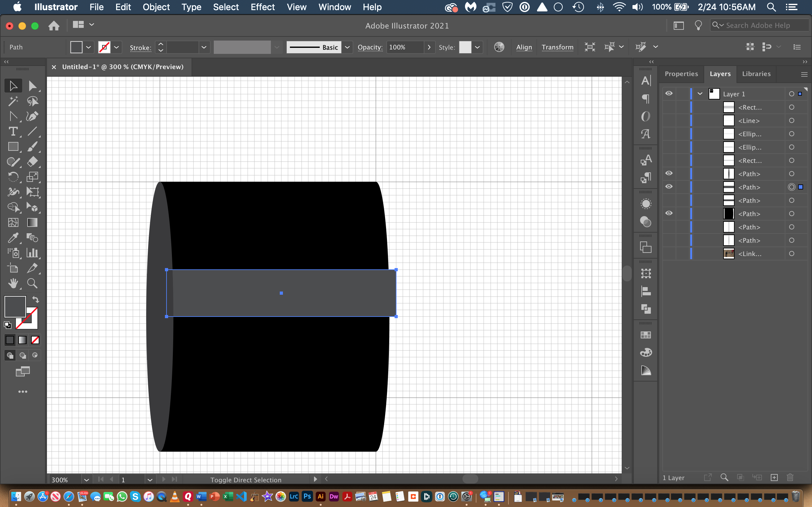Open the Opacity percentage dropdown

[428, 47]
